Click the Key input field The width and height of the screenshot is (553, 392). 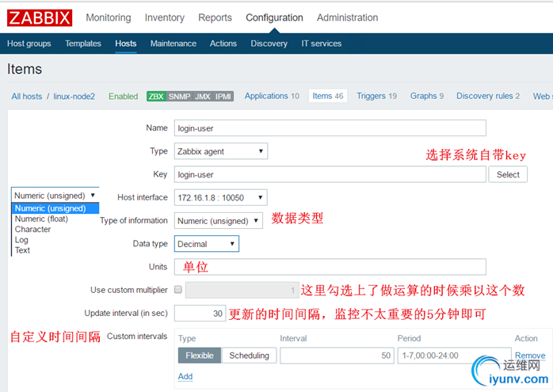tap(330, 174)
